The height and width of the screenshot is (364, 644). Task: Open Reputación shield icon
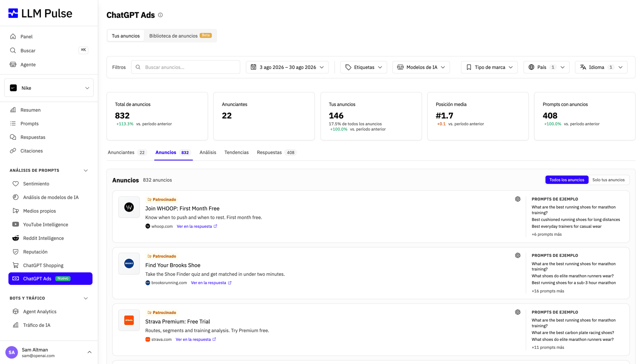pyautogui.click(x=16, y=252)
